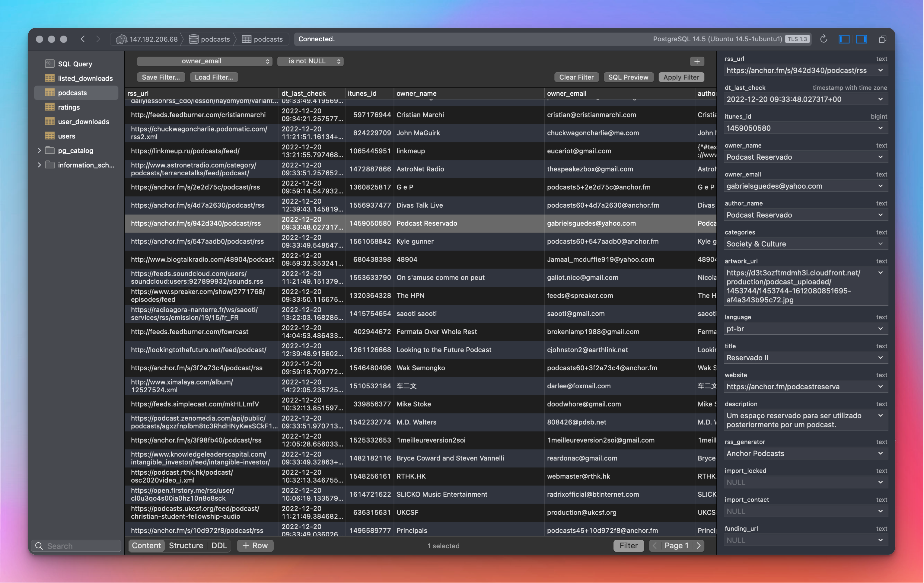Click the ratings table icon in sidebar

click(49, 107)
